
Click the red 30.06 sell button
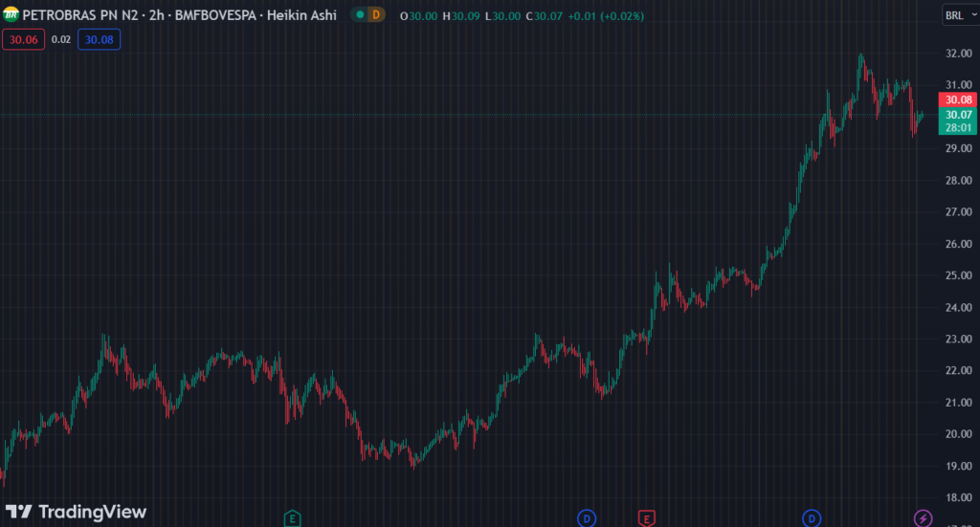(x=24, y=39)
